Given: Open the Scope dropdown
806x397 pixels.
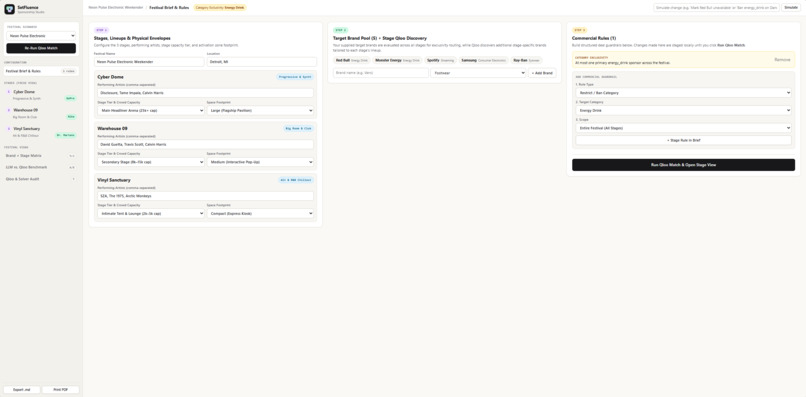Looking at the screenshot, I should coord(684,128).
